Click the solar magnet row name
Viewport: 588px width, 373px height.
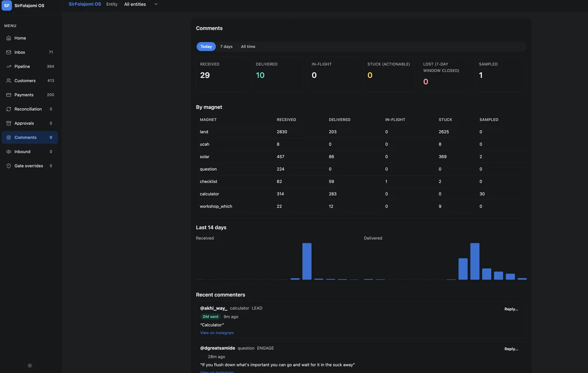(x=205, y=157)
